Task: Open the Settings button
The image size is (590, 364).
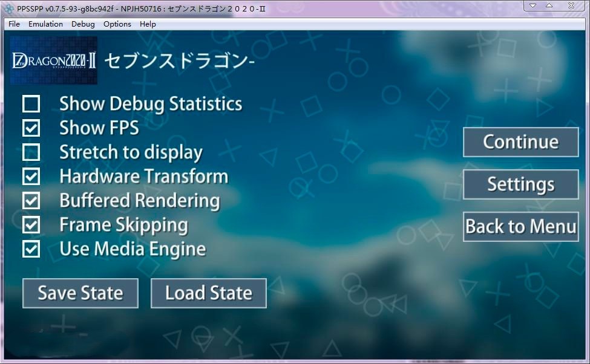Action: (521, 184)
